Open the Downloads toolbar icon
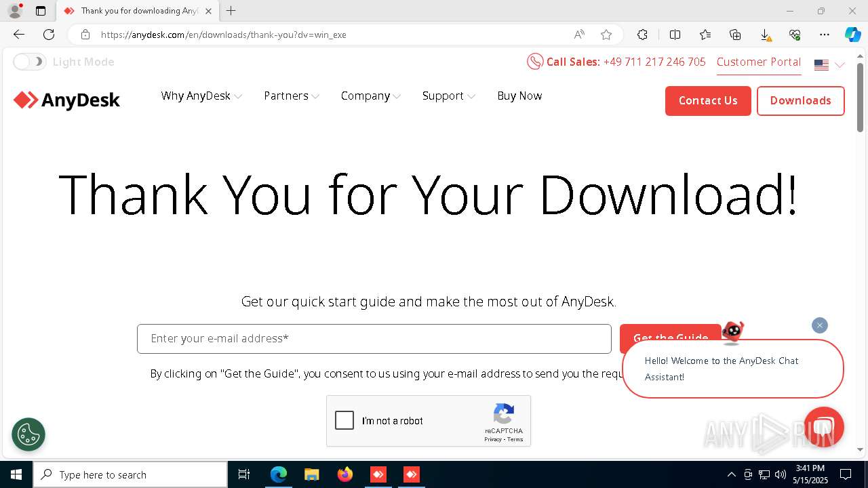The height and width of the screenshot is (488, 868). [765, 35]
